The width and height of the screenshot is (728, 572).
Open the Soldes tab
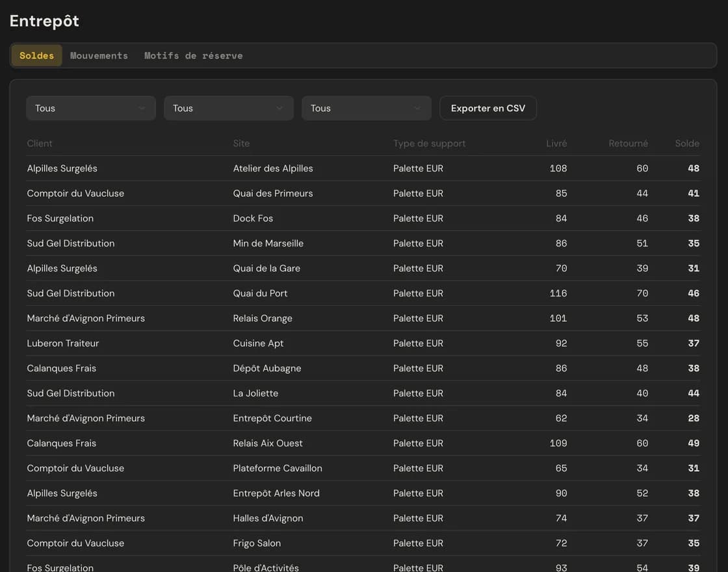(36, 56)
